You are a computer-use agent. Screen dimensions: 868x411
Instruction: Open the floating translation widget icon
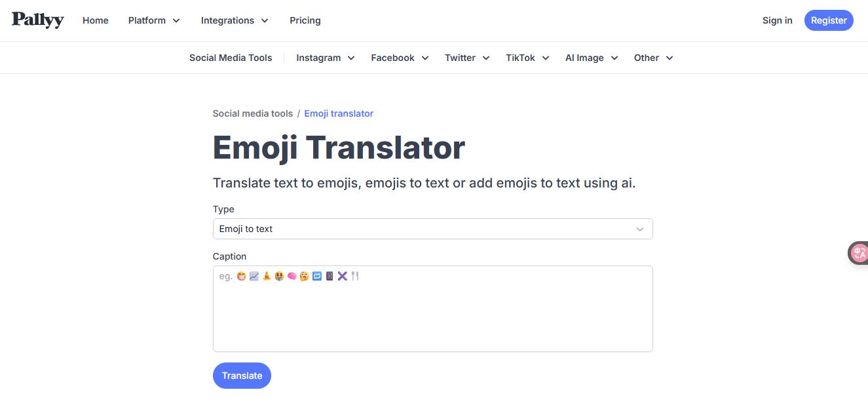(x=859, y=252)
